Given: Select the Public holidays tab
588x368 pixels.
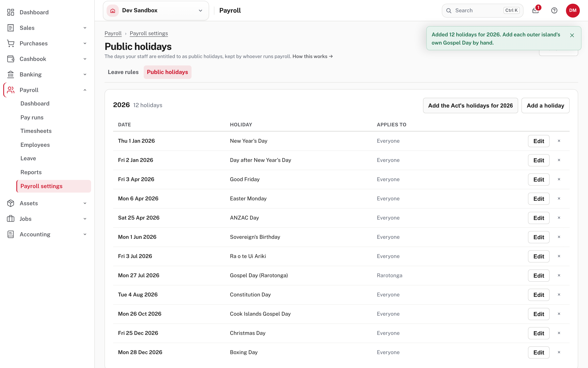Looking at the screenshot, I should click(x=167, y=72).
